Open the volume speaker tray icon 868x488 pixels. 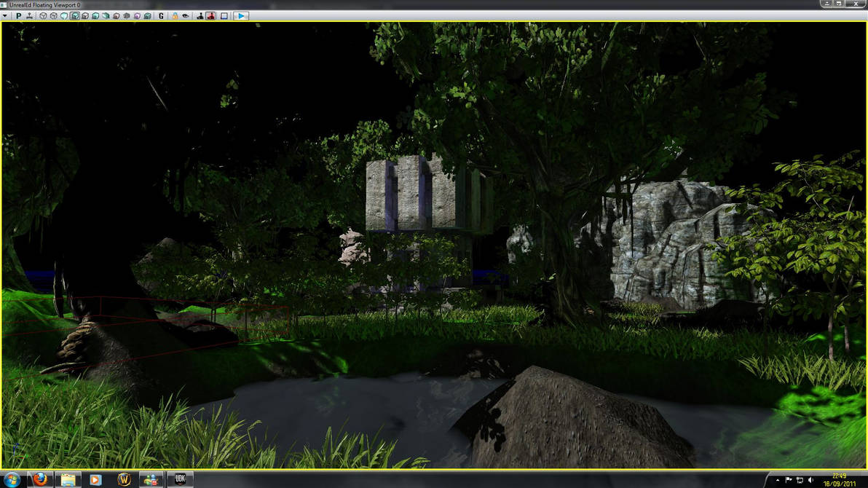[x=810, y=480]
